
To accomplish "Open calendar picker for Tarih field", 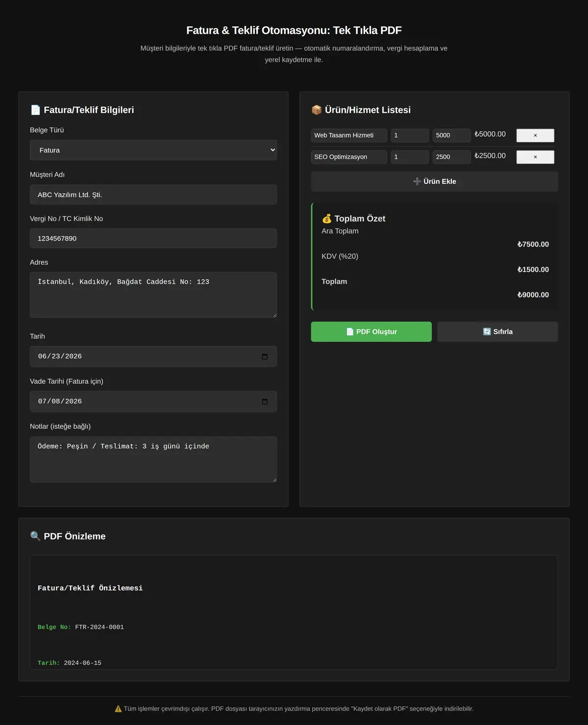I will [x=265, y=356].
